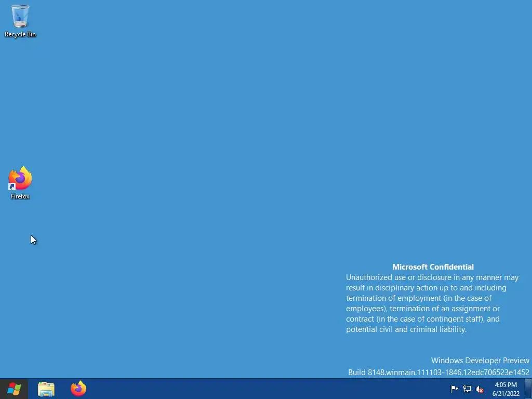Viewport: 532px width, 399px height.
Task: Click the muted volume tray icon
Action: click(480, 389)
